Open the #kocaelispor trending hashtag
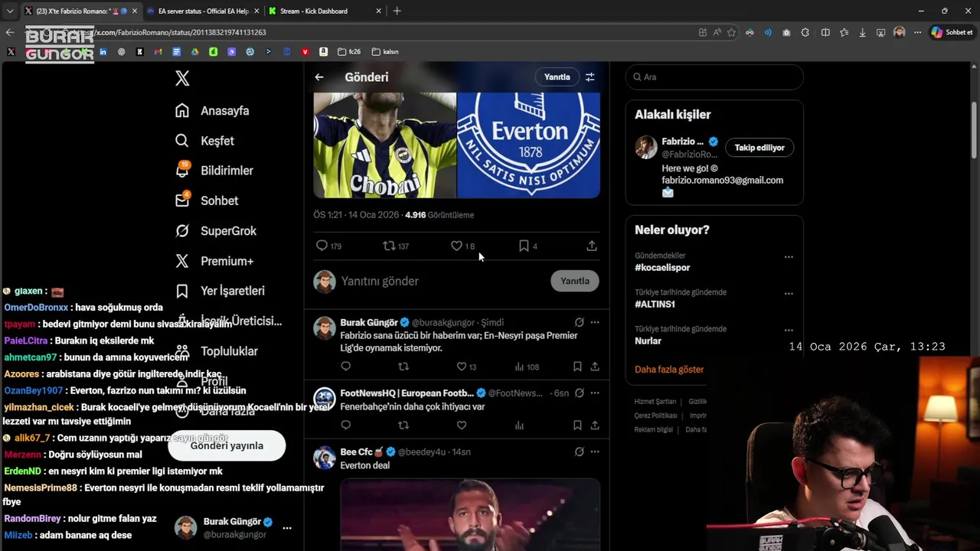 tap(662, 268)
